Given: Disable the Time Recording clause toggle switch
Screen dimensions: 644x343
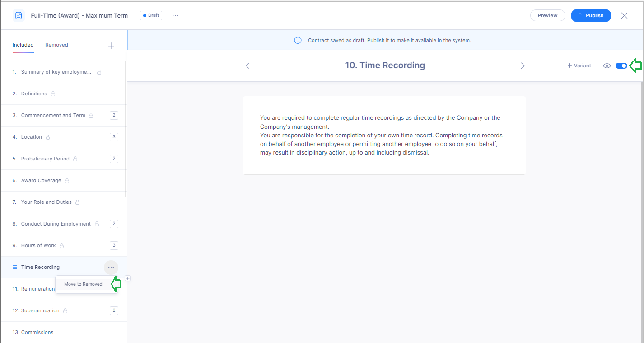Looking at the screenshot, I should click(x=621, y=66).
